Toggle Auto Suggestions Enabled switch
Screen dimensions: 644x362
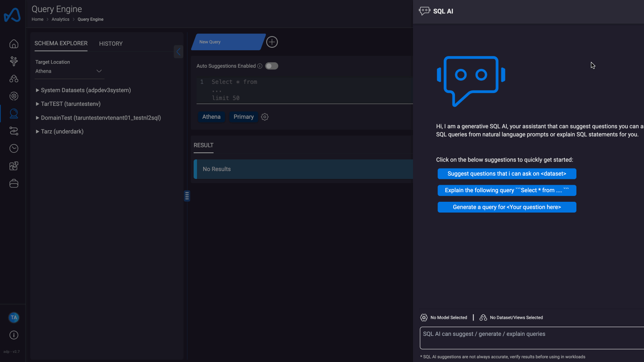[272, 66]
